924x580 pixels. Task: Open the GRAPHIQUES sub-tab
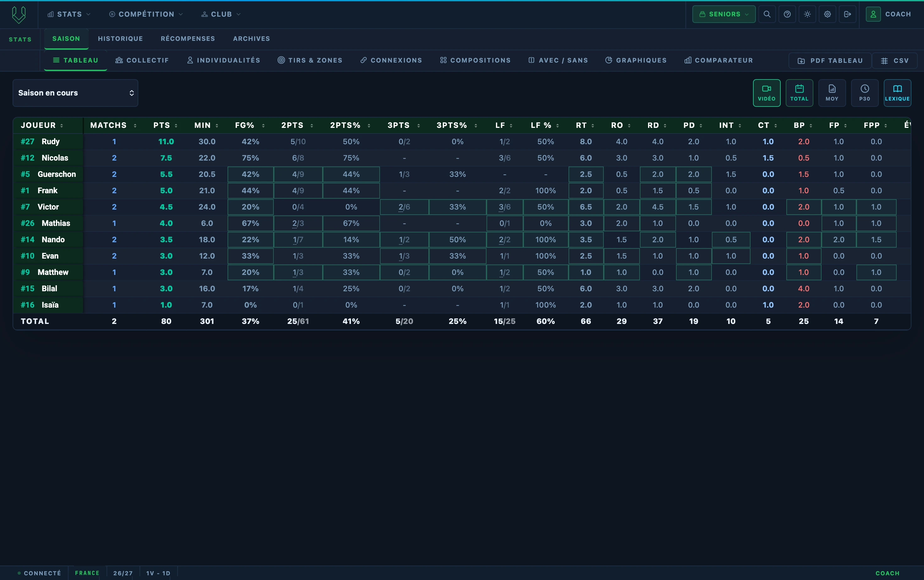(x=636, y=60)
